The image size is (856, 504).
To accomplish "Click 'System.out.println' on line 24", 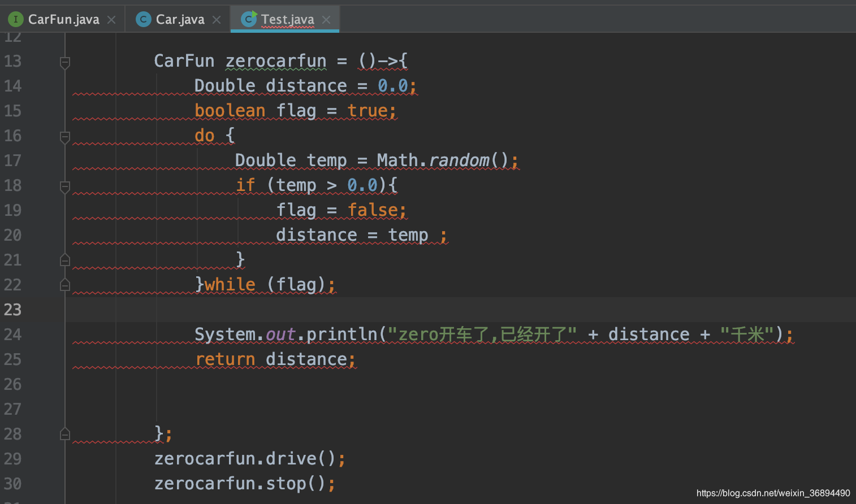I will pyautogui.click(x=286, y=334).
